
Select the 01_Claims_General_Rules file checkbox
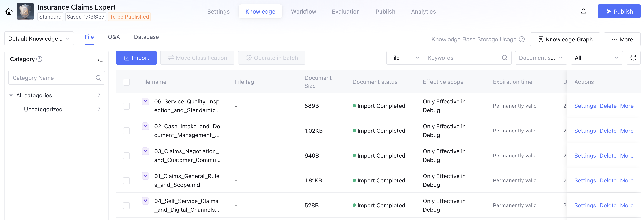click(x=126, y=180)
